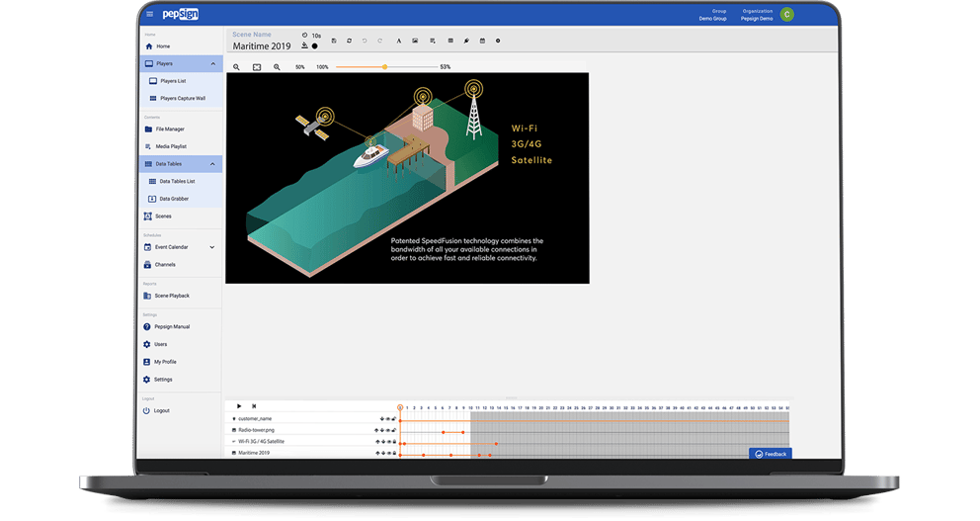Hide the Maritime 2019 timeline layer
This screenshot has width=980, height=521.
point(387,453)
